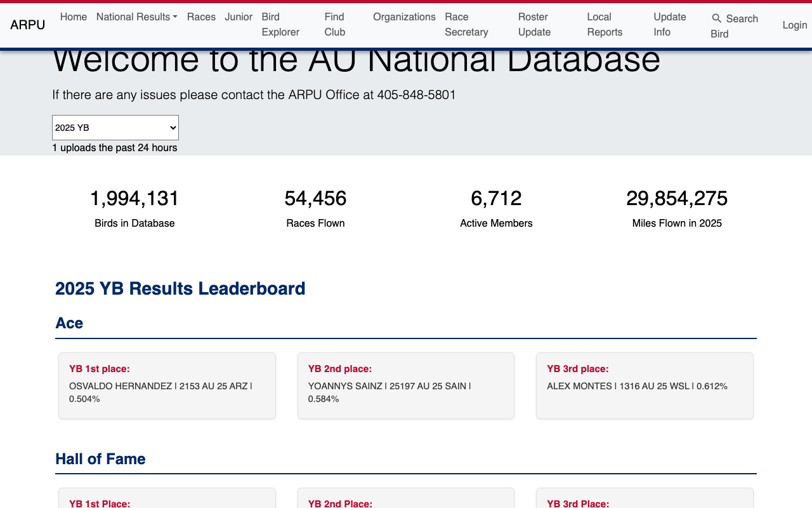The image size is (812, 508).
Task: Open the Update Info page
Action: coord(670,25)
